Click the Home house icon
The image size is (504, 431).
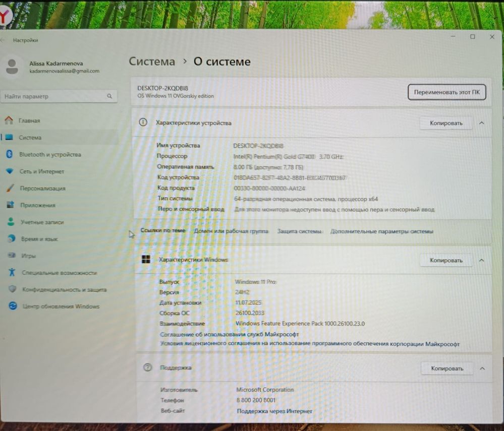[9, 120]
